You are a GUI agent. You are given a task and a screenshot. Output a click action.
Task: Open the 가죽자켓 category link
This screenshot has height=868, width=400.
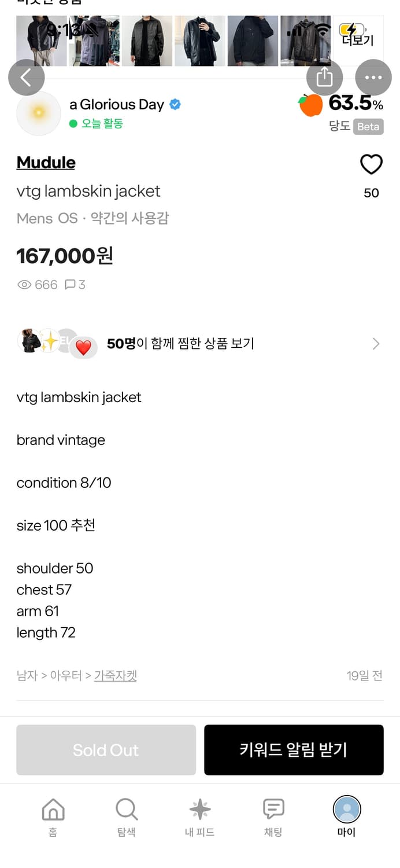(115, 675)
